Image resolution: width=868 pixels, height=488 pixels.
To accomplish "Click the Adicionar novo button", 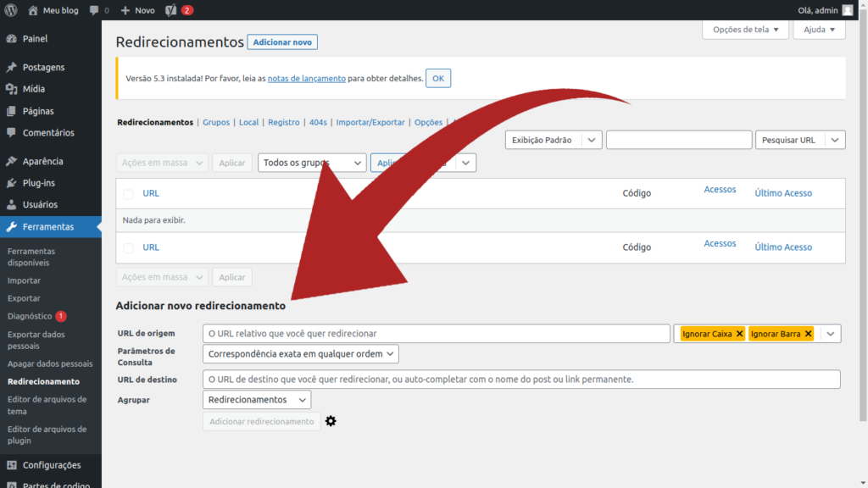I will click(x=282, y=42).
